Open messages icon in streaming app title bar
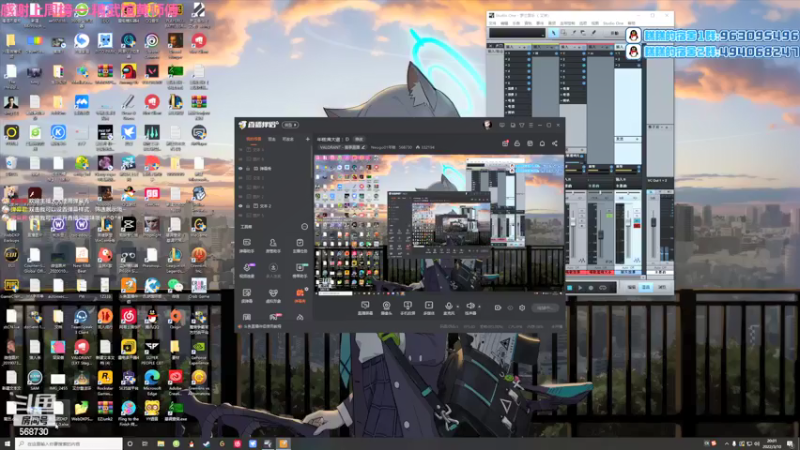 tap(502, 125)
